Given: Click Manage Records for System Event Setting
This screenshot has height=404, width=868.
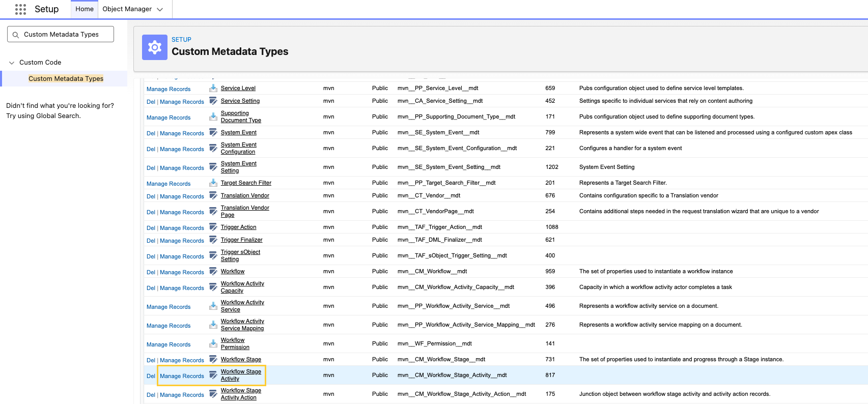Looking at the screenshot, I should coord(182,168).
